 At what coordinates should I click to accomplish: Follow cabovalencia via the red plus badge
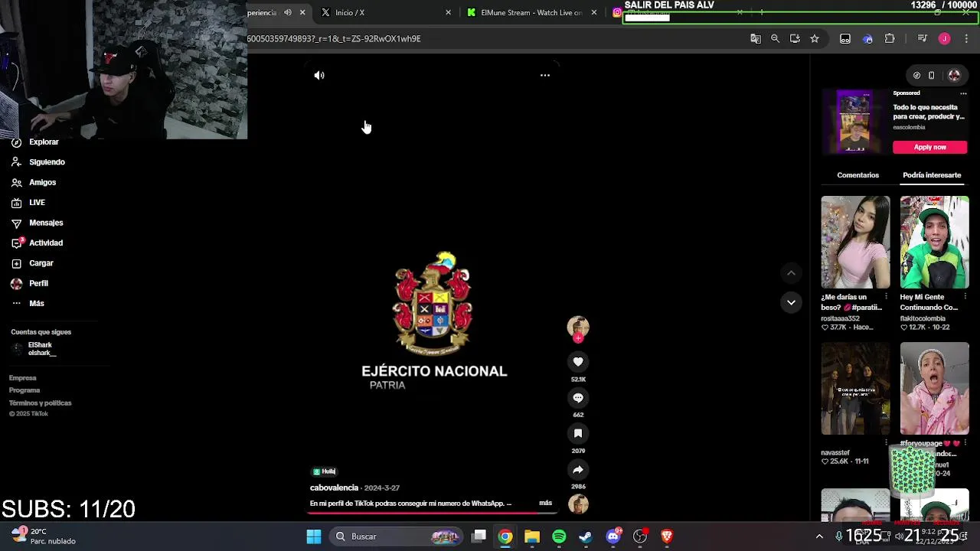[x=578, y=337]
